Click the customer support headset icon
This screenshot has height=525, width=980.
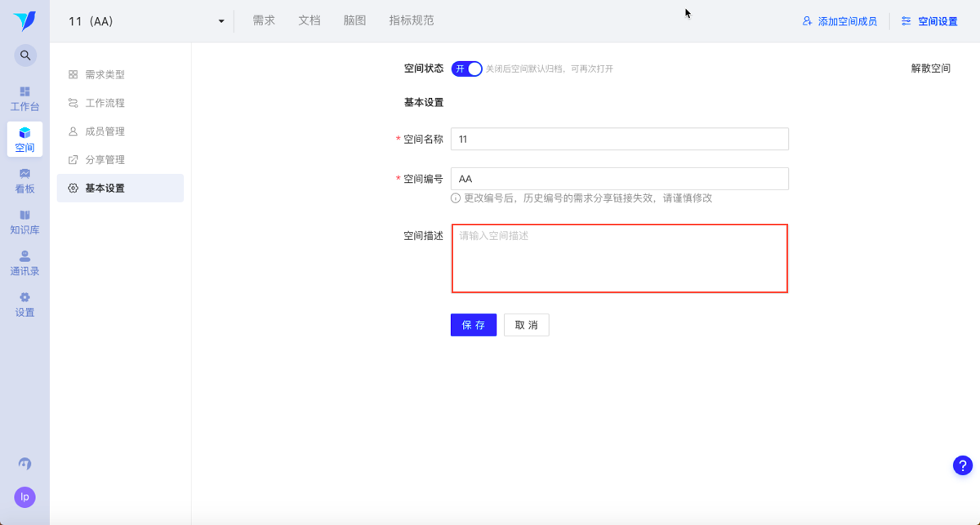(x=24, y=464)
